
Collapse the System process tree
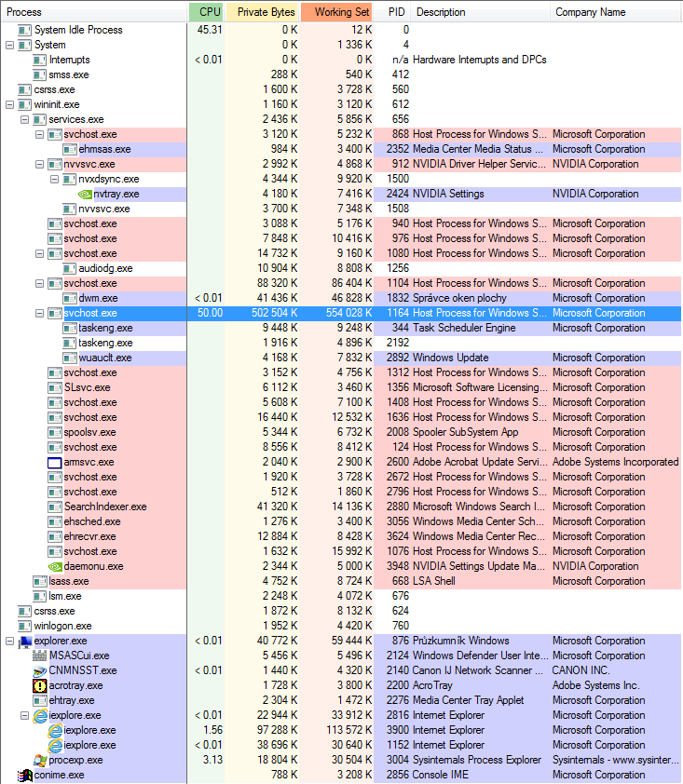click(x=9, y=45)
